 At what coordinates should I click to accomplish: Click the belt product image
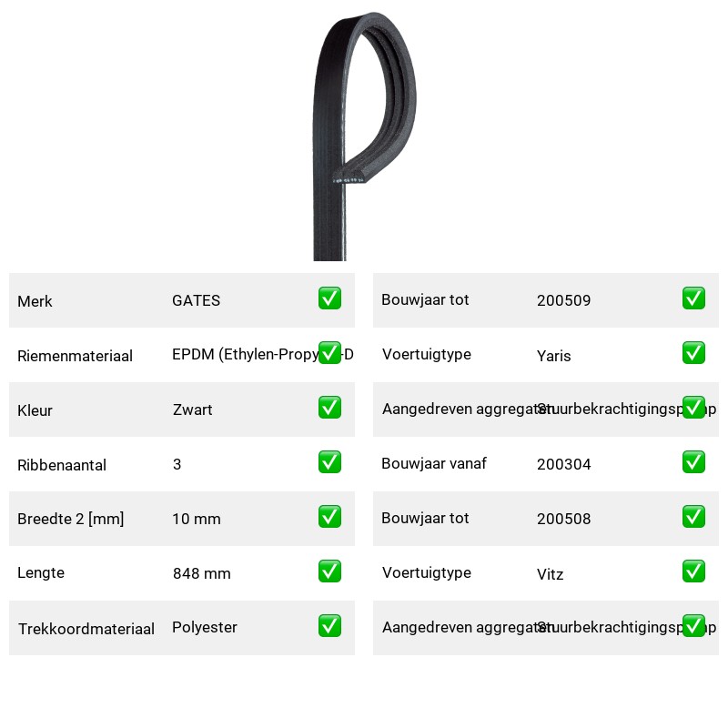point(364,136)
